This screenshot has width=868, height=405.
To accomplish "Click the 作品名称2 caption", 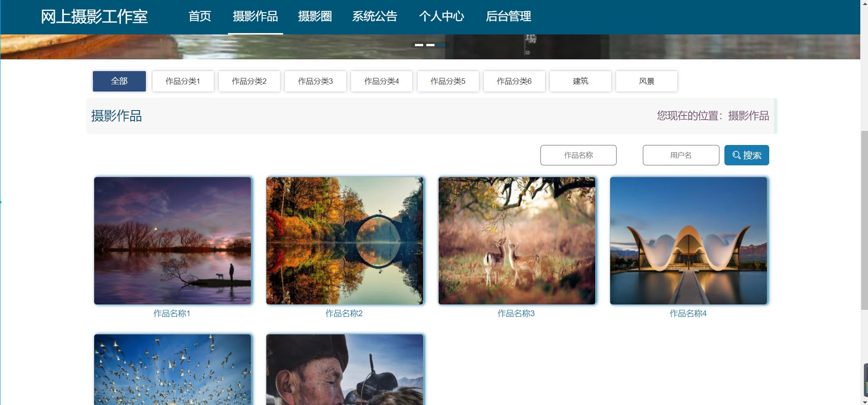I will click(344, 313).
